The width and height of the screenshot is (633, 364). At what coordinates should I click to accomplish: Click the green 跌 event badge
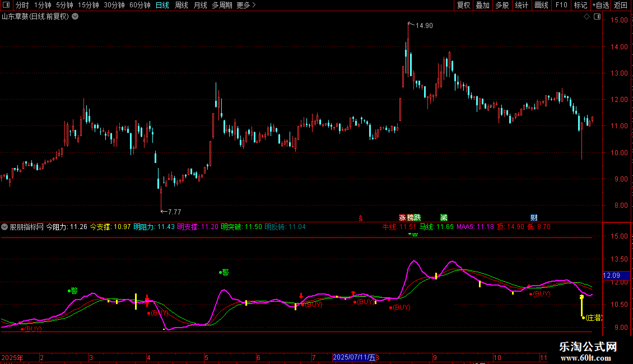click(417, 218)
